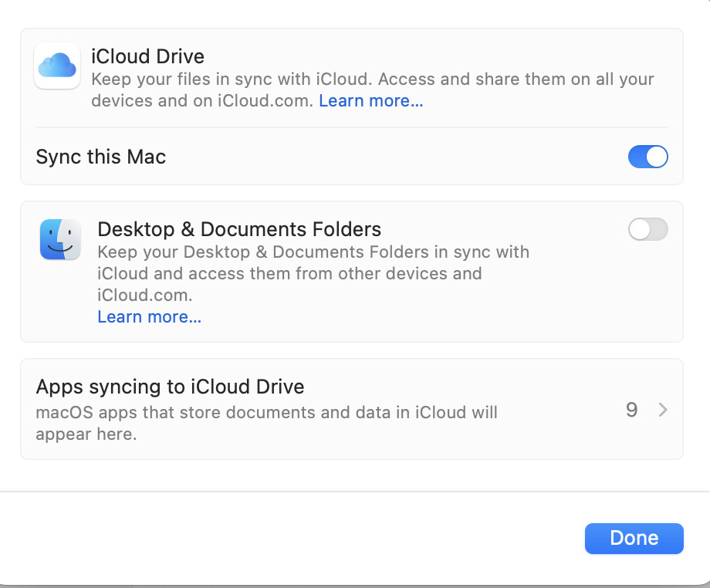Viewport: 710px width, 588px height.
Task: Click the Keep your Desktop & Documents description
Action: click(x=313, y=273)
